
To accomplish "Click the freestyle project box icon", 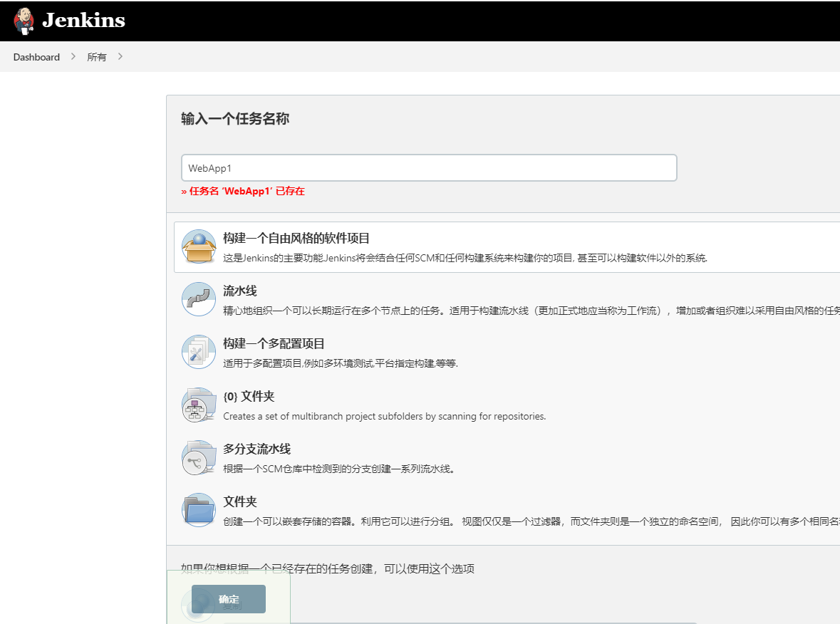I will (199, 247).
